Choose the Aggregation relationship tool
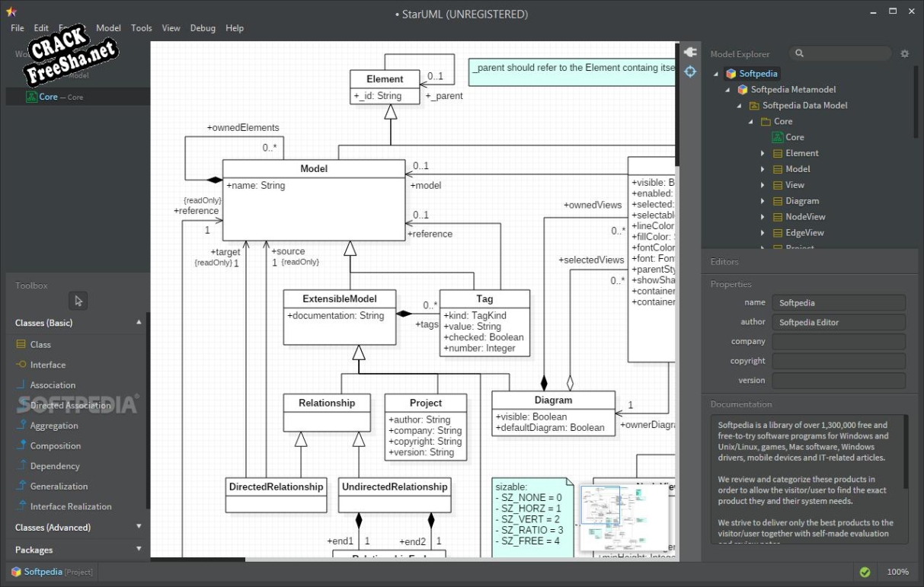Image resolution: width=924 pixels, height=587 pixels. point(53,426)
